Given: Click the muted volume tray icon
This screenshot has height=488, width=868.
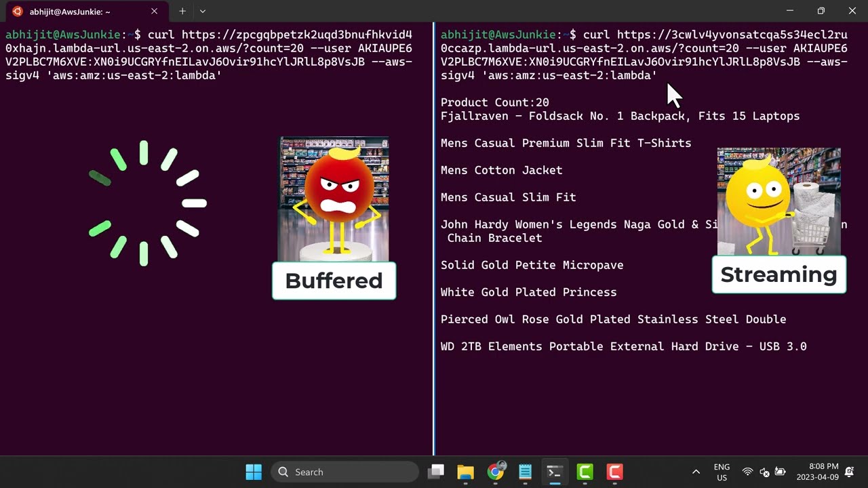Looking at the screenshot, I should 764,472.
